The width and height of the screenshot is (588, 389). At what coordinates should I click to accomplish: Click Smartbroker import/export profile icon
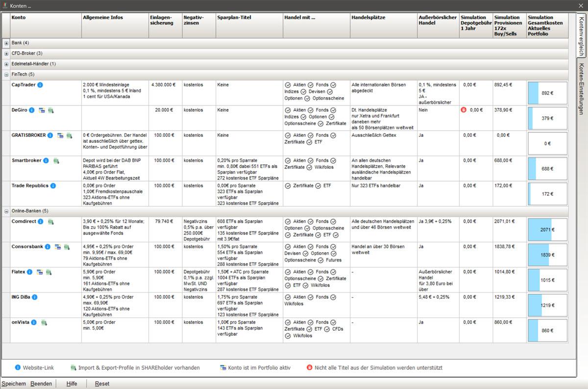point(56,160)
